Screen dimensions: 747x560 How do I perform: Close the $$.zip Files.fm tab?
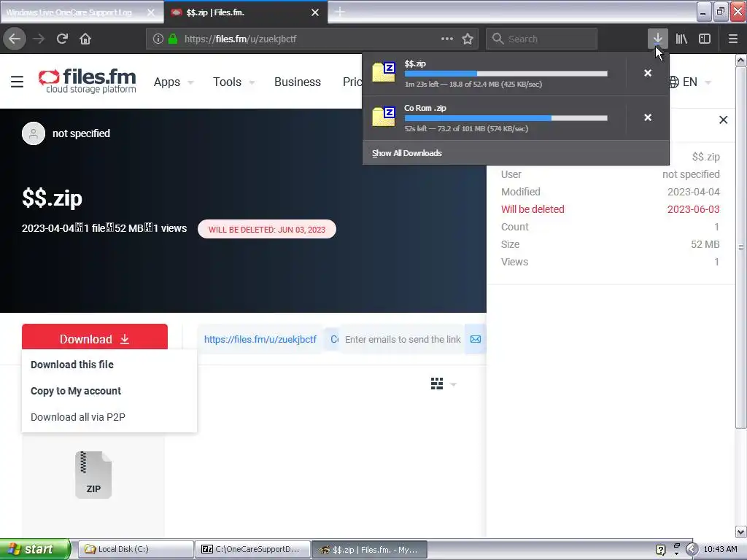315,12
